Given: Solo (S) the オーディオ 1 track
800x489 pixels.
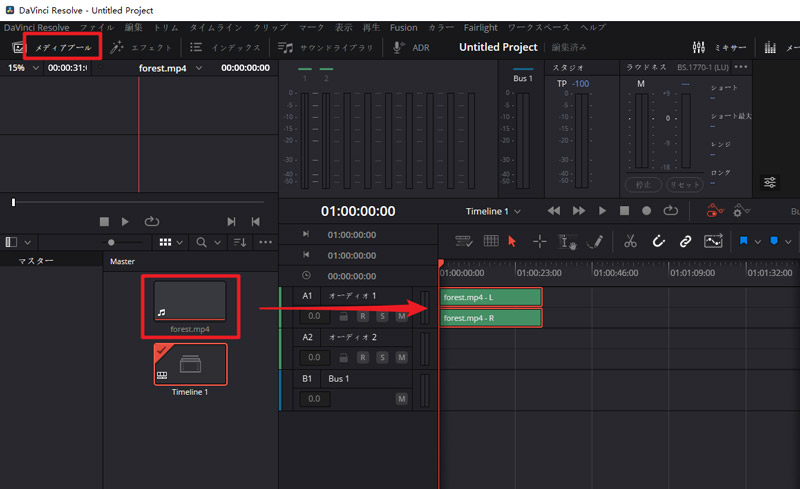Looking at the screenshot, I should (x=382, y=316).
